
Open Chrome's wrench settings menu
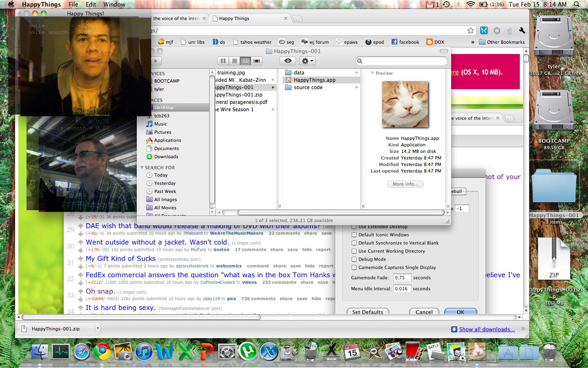521,31
